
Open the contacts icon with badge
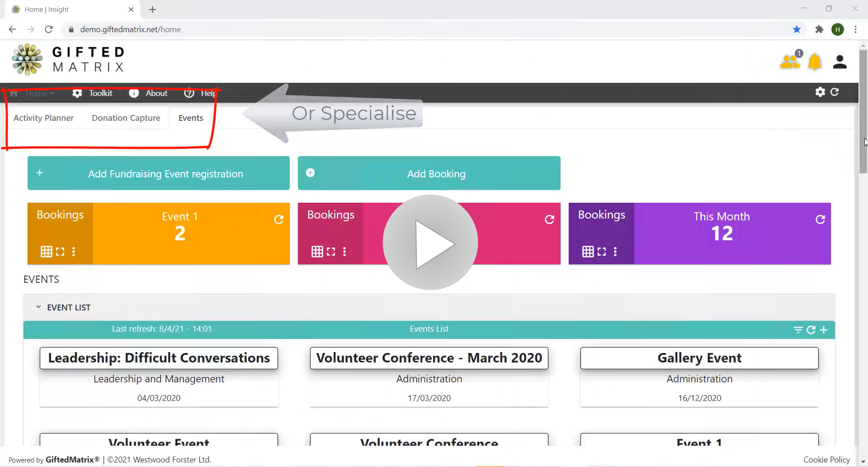coord(789,62)
